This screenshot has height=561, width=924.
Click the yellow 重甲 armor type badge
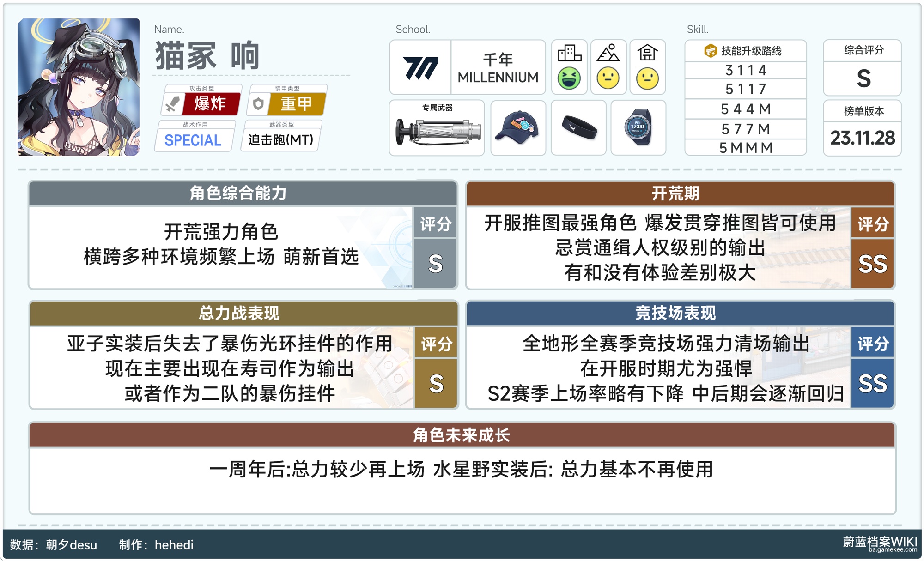click(296, 103)
